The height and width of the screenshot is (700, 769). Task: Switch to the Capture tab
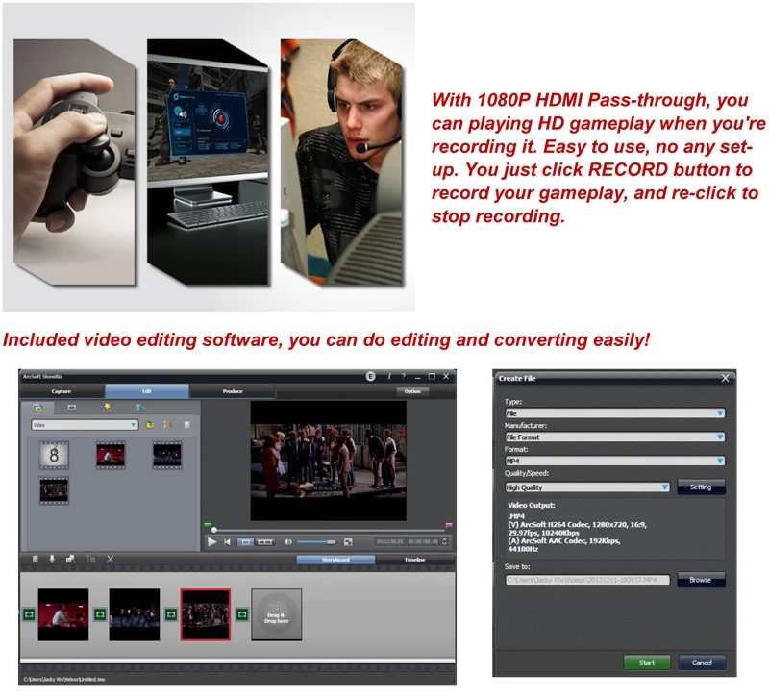tap(62, 391)
